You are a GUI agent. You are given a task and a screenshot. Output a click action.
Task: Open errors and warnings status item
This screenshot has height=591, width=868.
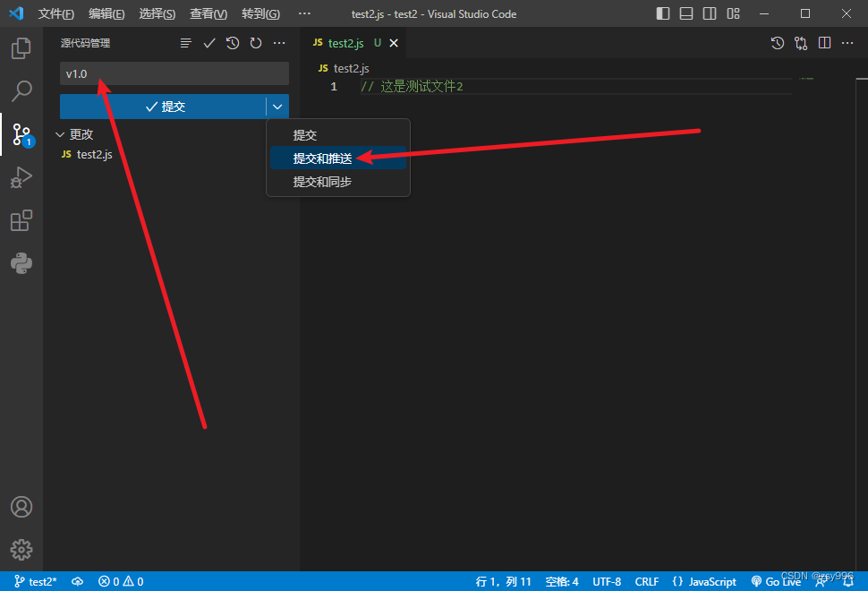pos(121,581)
